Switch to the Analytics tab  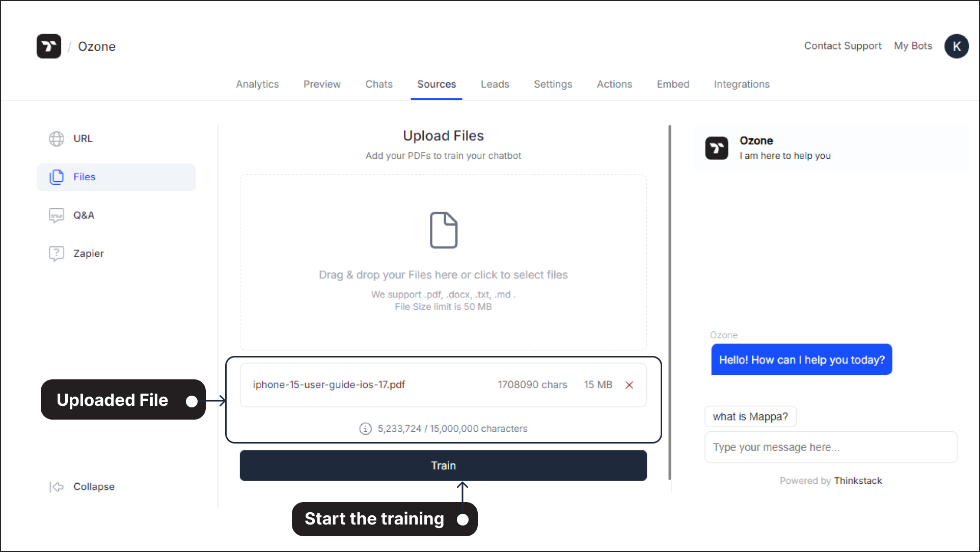pyautogui.click(x=257, y=84)
